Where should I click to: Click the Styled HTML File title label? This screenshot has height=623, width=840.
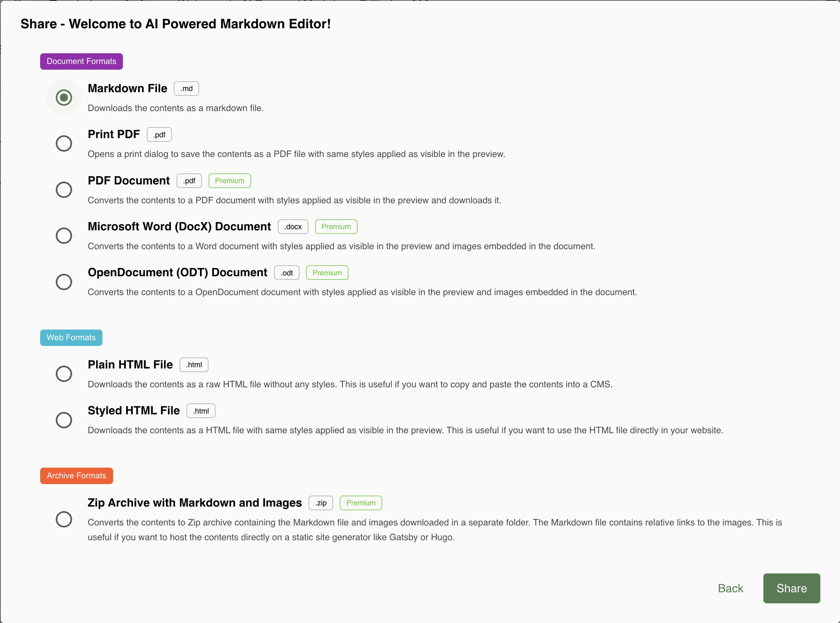[134, 411]
